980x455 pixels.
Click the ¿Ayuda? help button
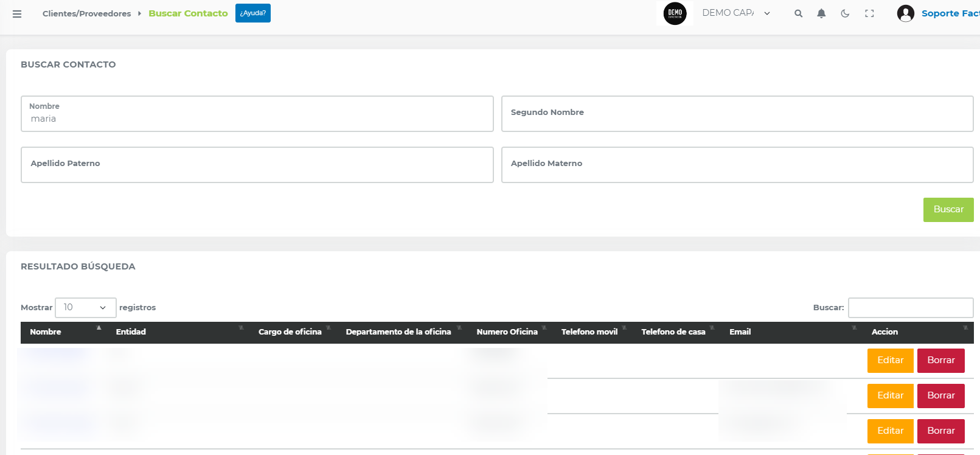click(x=252, y=13)
